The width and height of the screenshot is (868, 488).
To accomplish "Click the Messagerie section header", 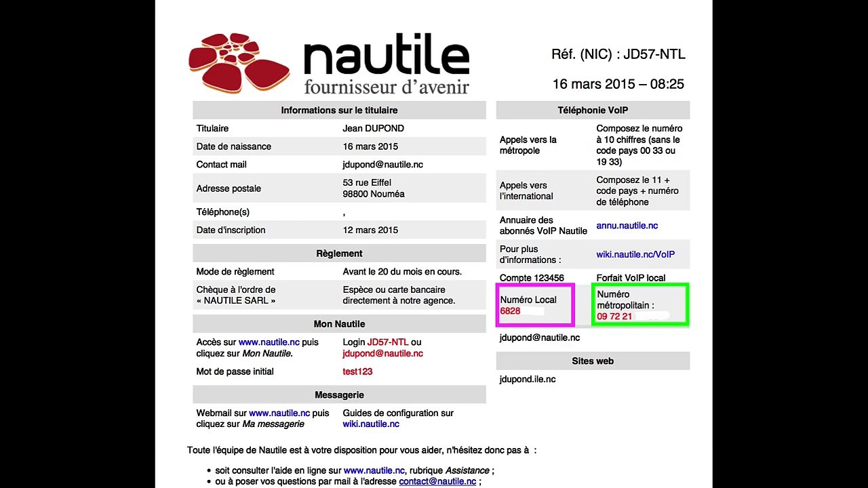I will point(339,395).
